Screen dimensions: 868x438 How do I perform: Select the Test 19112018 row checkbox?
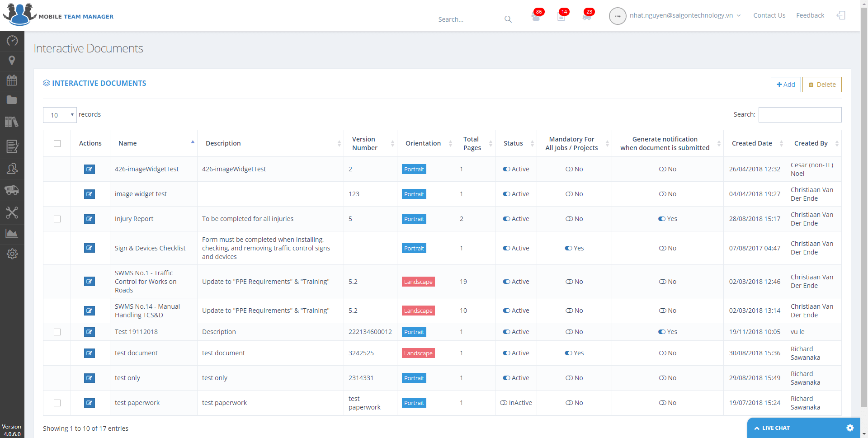point(57,332)
